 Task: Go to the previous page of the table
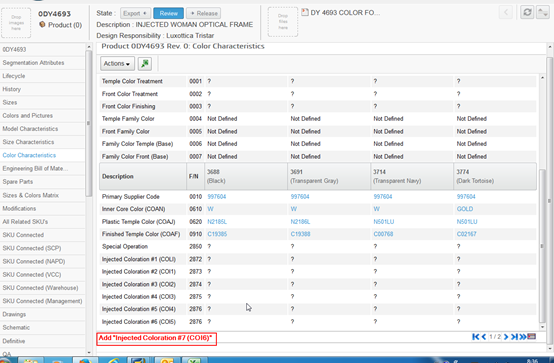click(x=484, y=336)
